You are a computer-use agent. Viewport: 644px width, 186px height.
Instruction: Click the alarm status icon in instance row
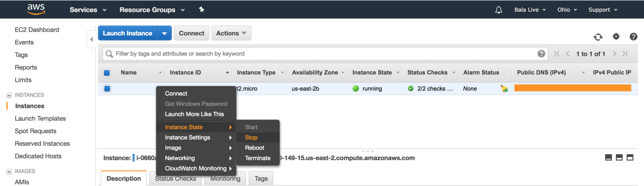click(504, 89)
